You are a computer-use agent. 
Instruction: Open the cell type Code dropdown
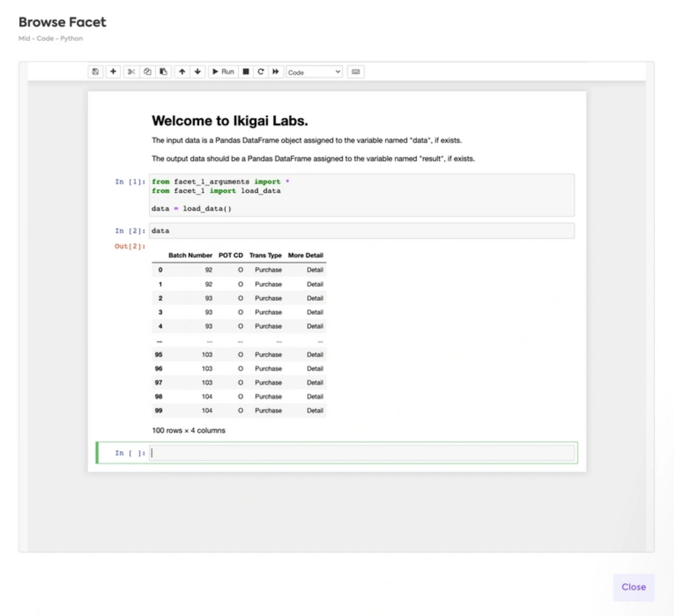pyautogui.click(x=314, y=72)
